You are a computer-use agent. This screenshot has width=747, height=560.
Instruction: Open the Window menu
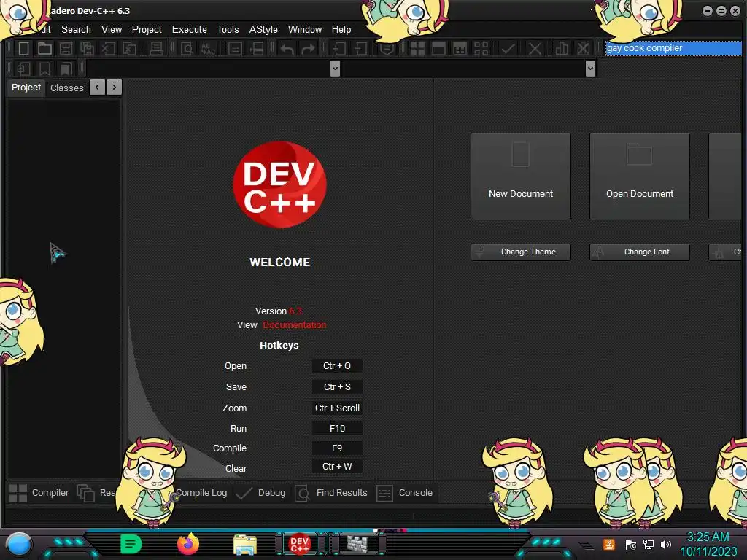[305, 29]
